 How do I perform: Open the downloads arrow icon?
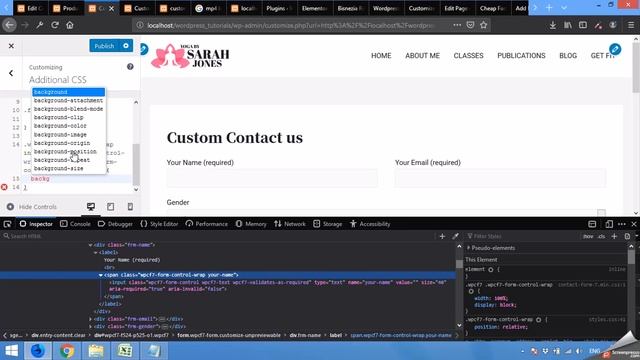[553, 25]
